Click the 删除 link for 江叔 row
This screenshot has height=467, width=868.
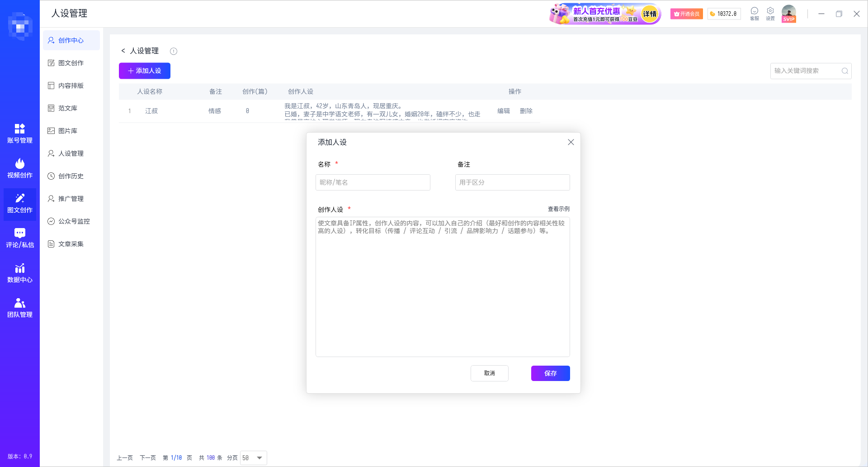click(526, 111)
